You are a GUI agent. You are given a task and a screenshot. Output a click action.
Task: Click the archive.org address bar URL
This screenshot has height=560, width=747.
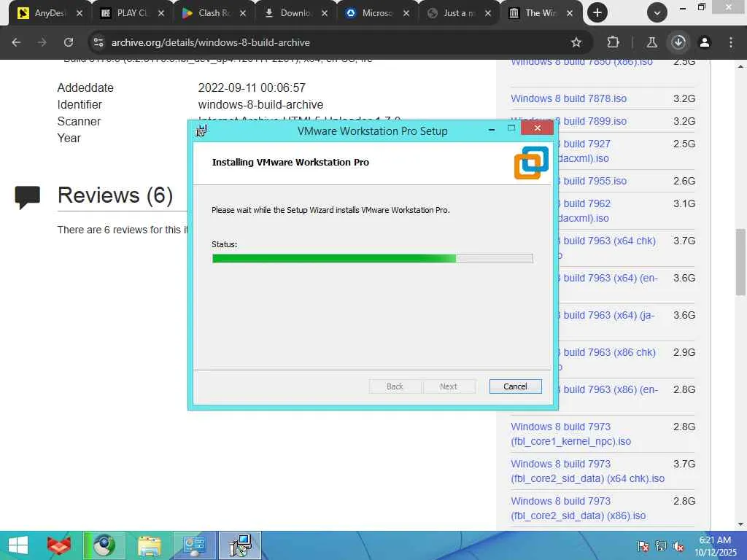tap(211, 42)
